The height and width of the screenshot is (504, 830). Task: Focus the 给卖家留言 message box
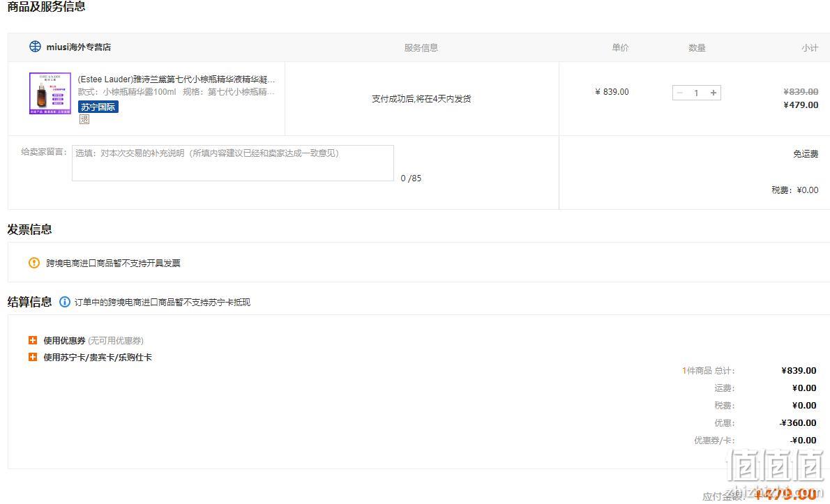coord(233,163)
